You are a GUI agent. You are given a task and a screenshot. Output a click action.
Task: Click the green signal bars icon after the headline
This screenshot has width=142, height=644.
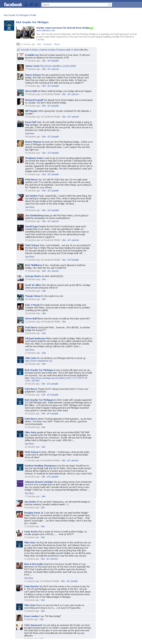92,28
